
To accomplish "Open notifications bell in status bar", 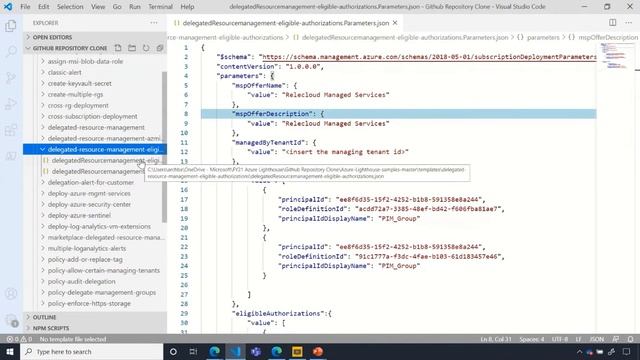I will tap(631, 339).
